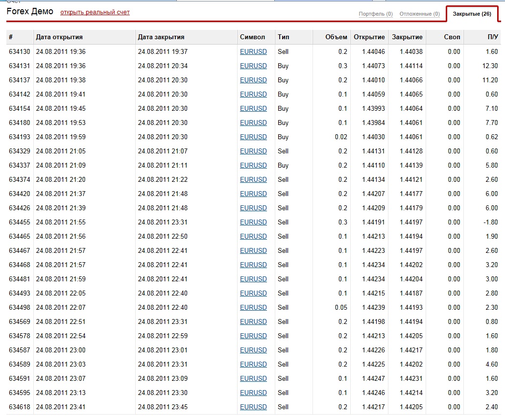Open EURUSD link for order 634154

tap(253, 108)
